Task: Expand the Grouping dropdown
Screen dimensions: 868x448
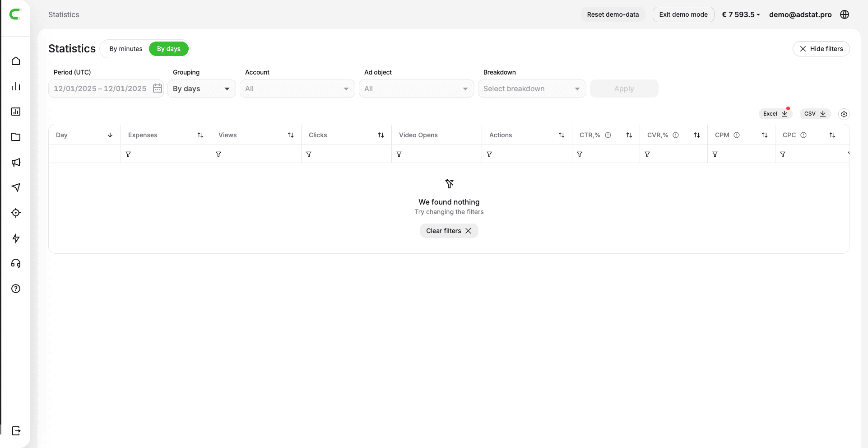Action: 201,89
